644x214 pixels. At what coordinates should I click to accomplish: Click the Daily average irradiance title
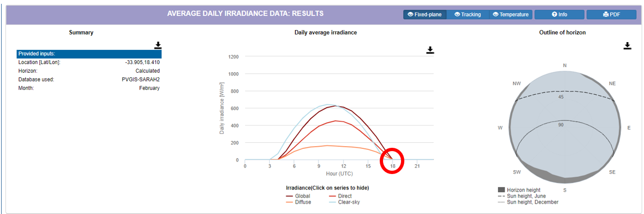coord(326,32)
